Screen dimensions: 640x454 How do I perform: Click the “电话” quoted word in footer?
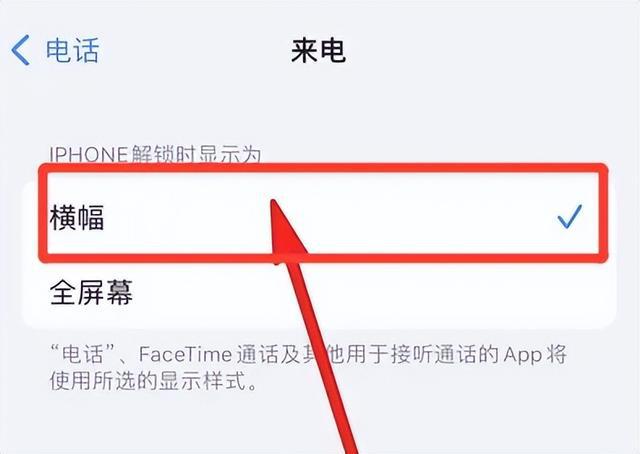click(x=84, y=354)
